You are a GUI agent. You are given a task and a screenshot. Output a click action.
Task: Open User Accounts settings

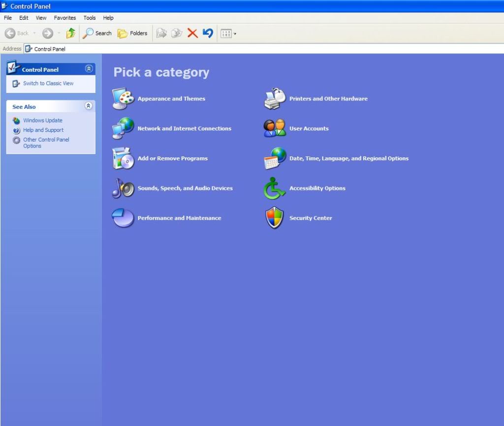point(309,128)
